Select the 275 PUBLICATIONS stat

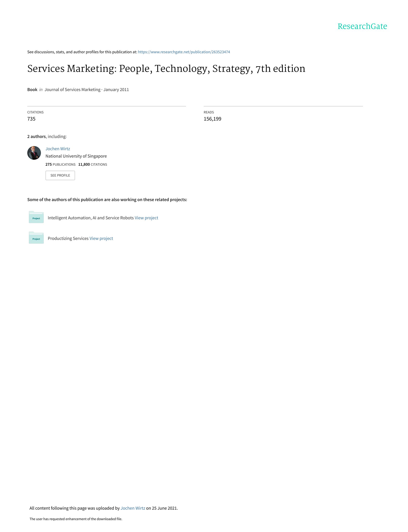pyautogui.click(x=61, y=164)
